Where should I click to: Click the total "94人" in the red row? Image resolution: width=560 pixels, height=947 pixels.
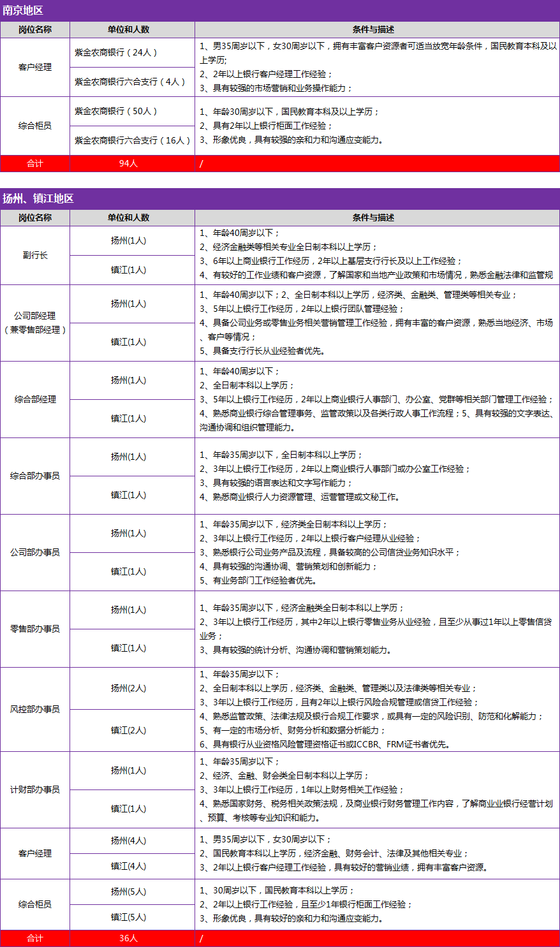pos(128,163)
